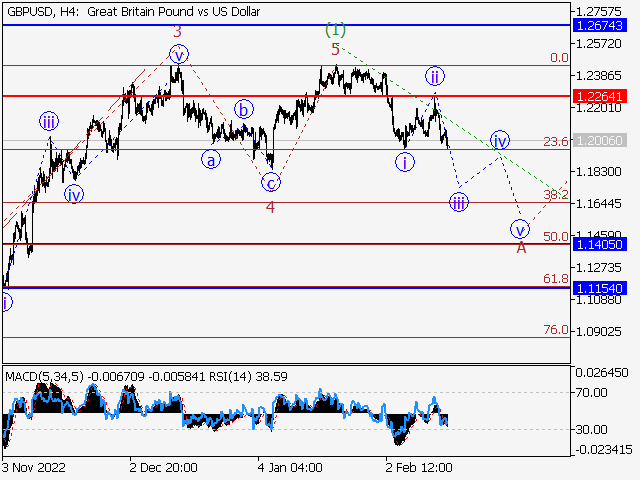Viewport: 640px width, 480px height.
Task: Select the projected circled v above A
Action: tap(520, 229)
